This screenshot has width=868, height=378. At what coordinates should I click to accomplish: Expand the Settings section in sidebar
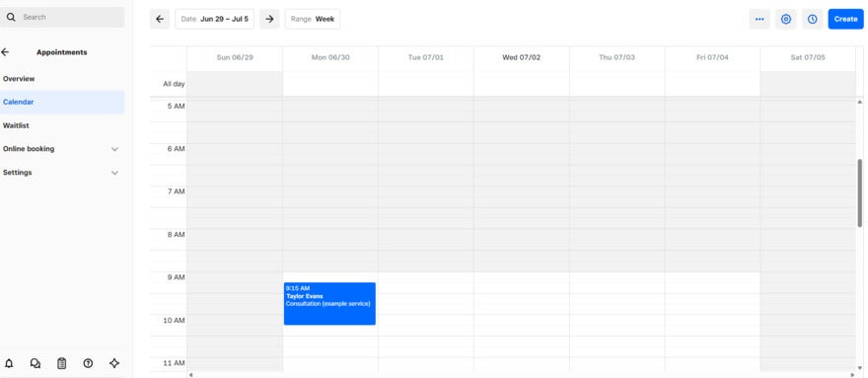(62, 173)
